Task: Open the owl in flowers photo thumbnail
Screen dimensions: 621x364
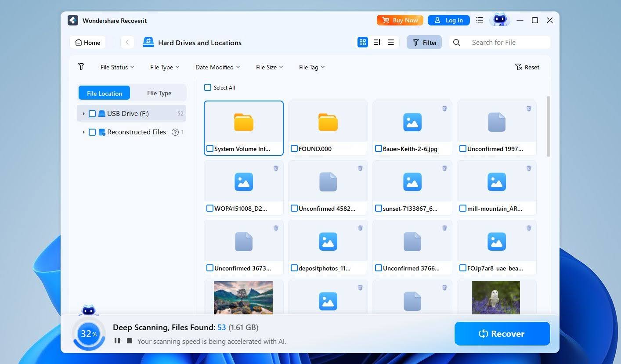Action: (x=496, y=297)
